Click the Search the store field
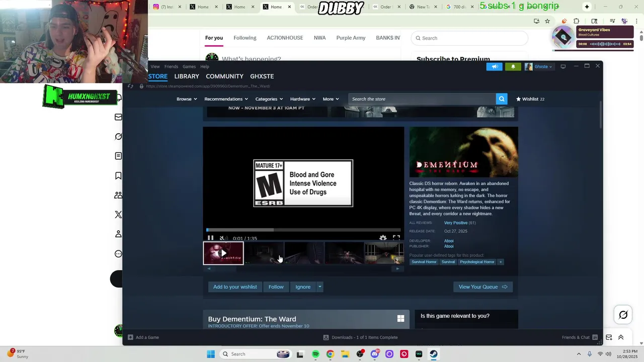Image resolution: width=644 pixels, height=362 pixels. pyautogui.click(x=422, y=99)
